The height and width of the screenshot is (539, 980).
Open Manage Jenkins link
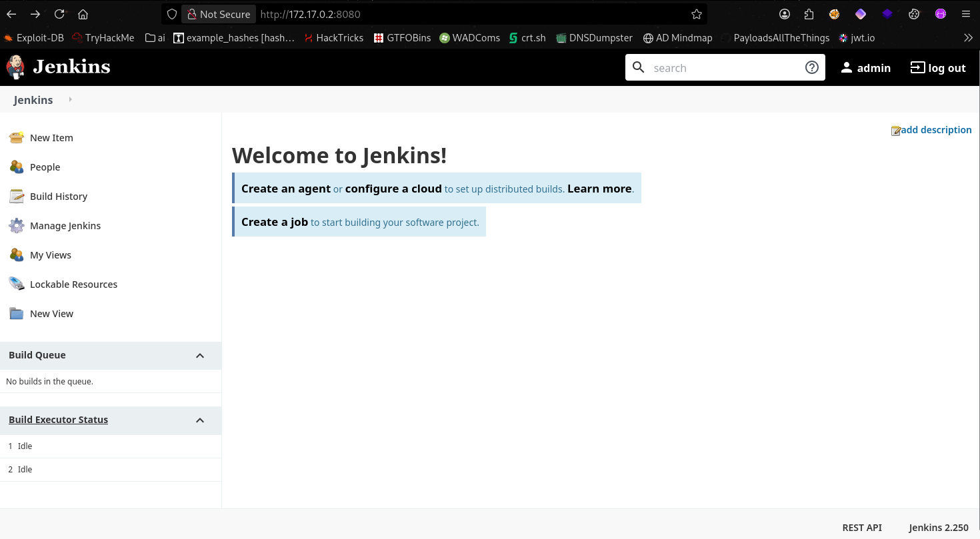coord(65,226)
